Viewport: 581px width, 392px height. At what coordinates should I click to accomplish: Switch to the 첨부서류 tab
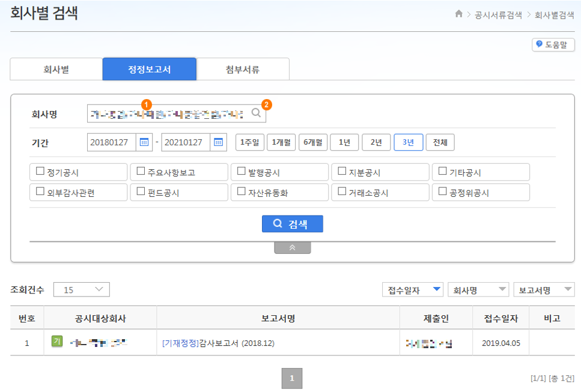click(x=243, y=69)
